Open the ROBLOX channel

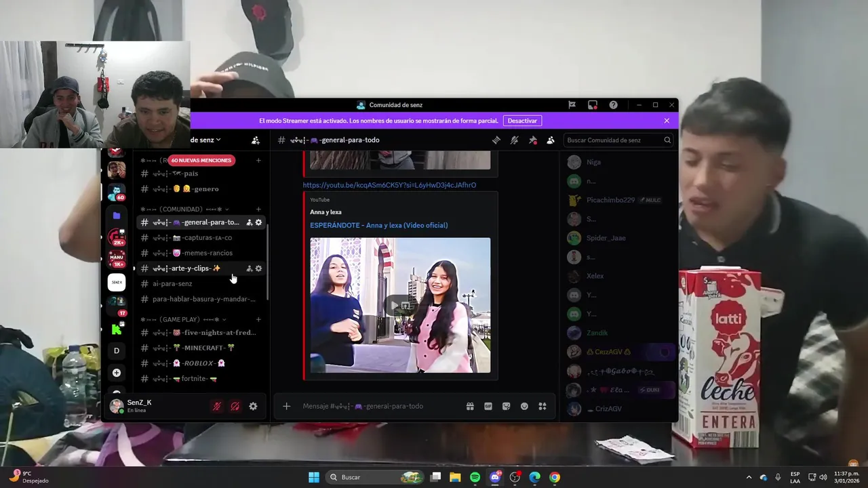click(x=201, y=363)
